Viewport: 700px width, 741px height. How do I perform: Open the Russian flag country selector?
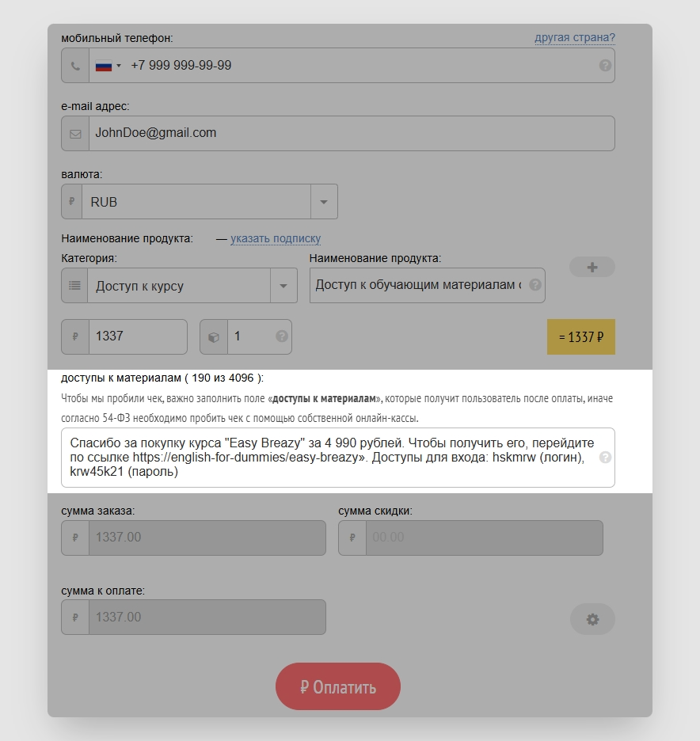pyautogui.click(x=108, y=66)
